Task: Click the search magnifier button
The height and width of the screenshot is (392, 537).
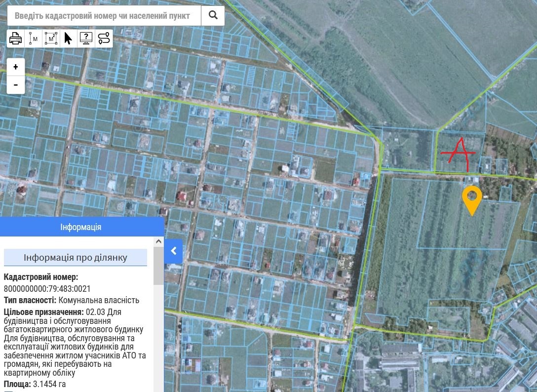Action: tap(213, 15)
